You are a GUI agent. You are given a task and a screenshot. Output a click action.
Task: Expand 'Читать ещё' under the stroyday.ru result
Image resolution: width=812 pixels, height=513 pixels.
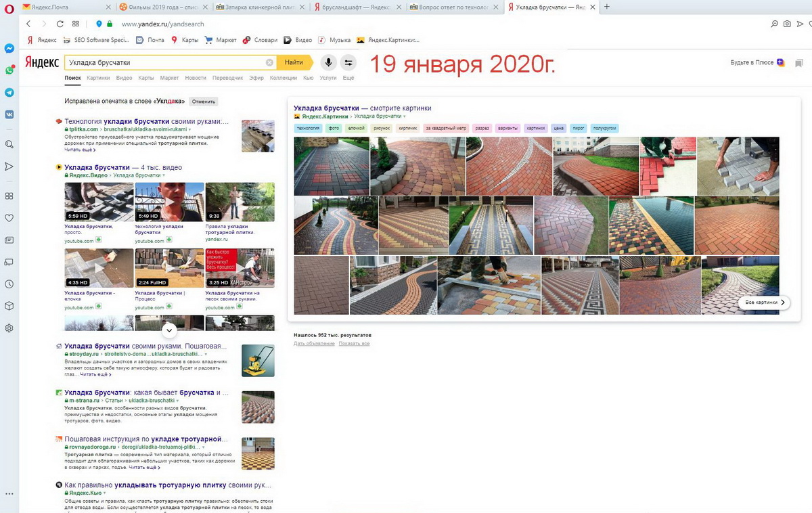tap(96, 374)
